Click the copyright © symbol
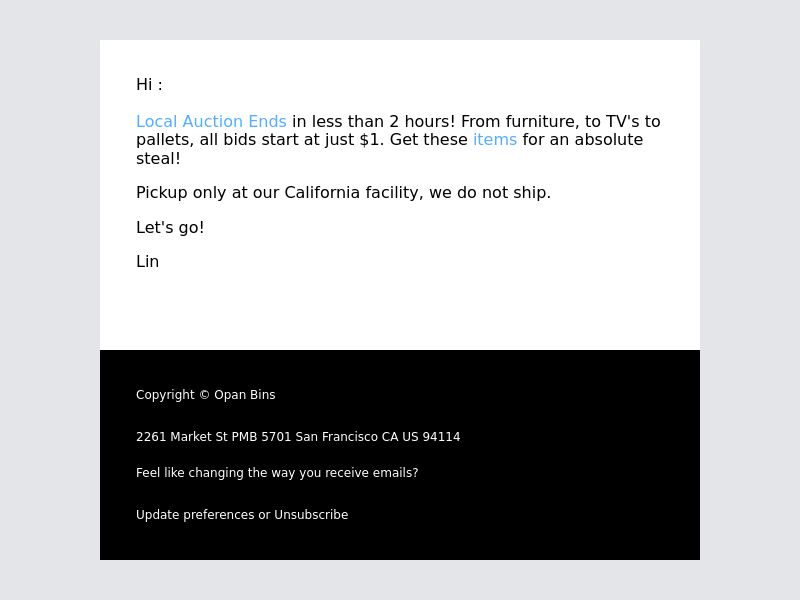Viewport: 800px width, 600px height. tap(204, 395)
